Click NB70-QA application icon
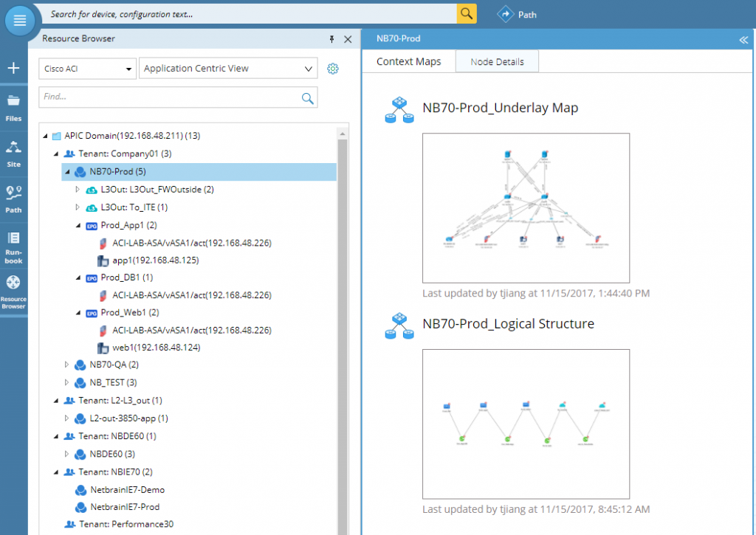 click(80, 365)
